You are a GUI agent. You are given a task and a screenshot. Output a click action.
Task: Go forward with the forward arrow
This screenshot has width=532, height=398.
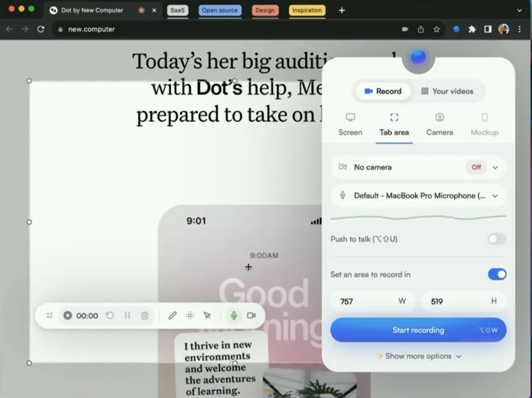tap(25, 29)
